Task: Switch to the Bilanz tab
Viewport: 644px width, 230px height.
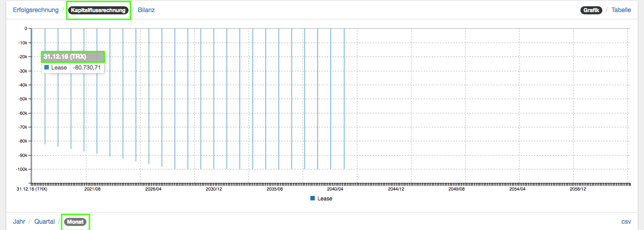Action: (x=146, y=10)
